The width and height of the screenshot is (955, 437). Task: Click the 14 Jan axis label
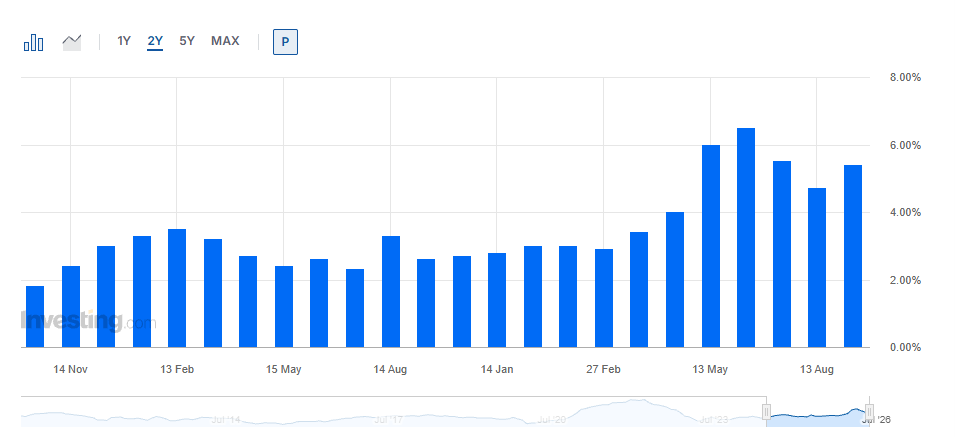[497, 369]
